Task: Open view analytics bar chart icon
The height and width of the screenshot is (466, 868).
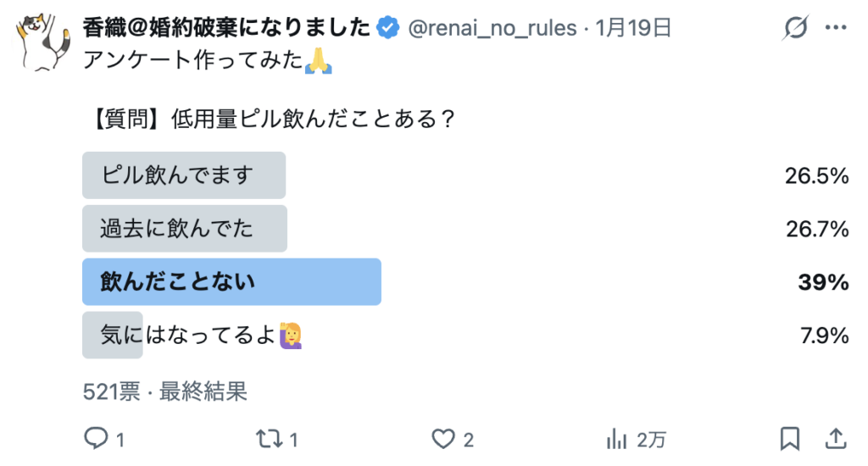Action: [x=616, y=438]
